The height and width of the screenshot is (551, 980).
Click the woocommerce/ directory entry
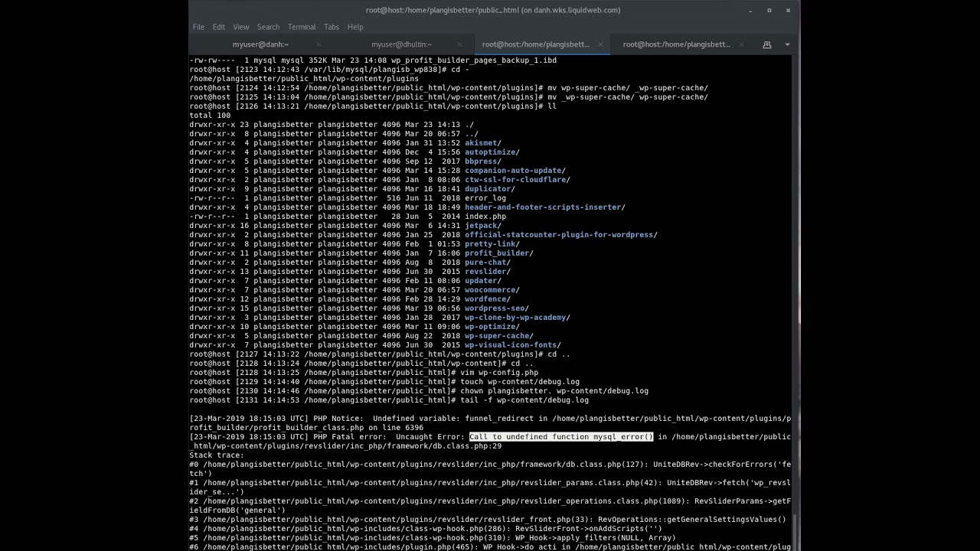coord(492,290)
